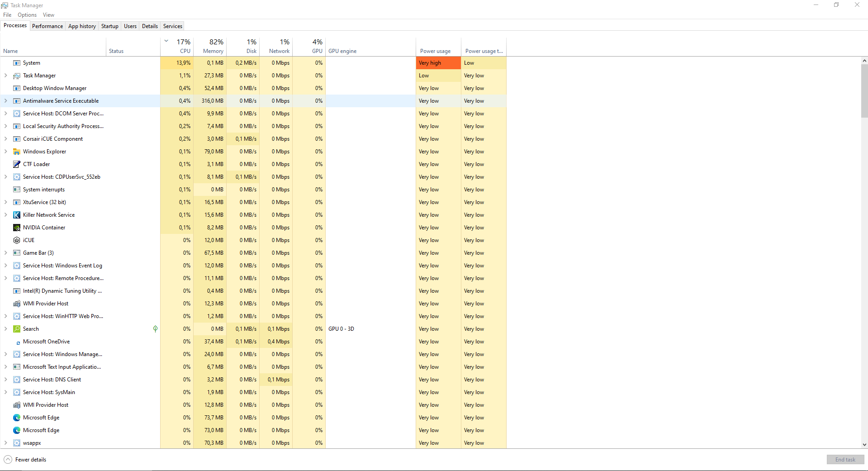868x471 pixels.
Task: Sort by the Status column
Action: (x=133, y=47)
